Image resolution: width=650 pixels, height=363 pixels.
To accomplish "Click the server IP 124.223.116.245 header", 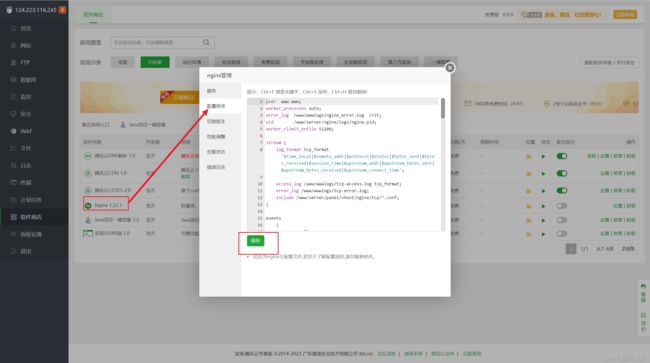I will coord(36,10).
